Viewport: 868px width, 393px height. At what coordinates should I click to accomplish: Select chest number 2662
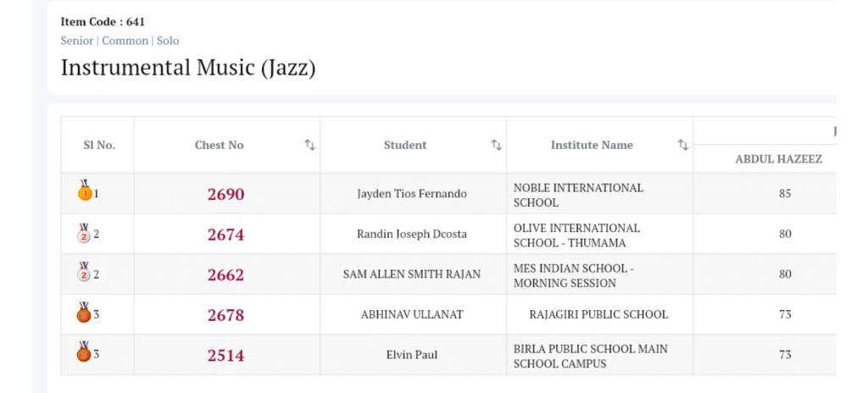[x=225, y=274]
